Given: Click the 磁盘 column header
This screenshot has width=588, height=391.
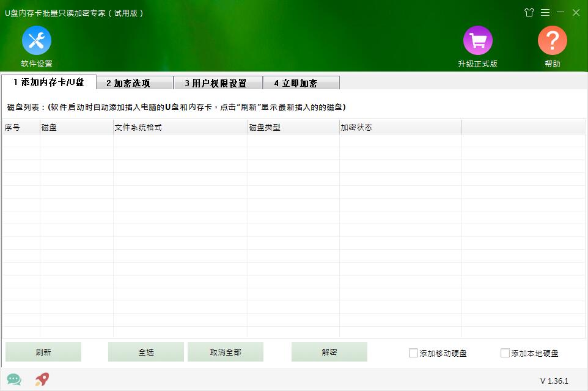Looking at the screenshot, I should pos(76,128).
